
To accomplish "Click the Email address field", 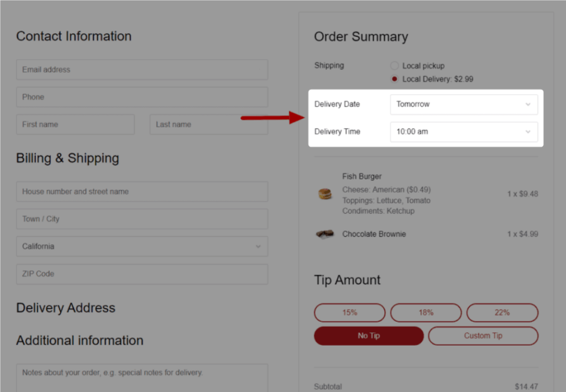I will click(x=141, y=70).
